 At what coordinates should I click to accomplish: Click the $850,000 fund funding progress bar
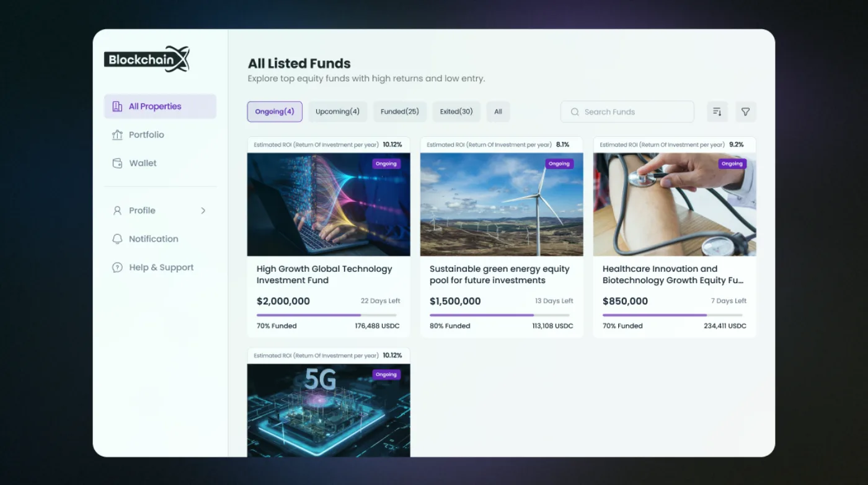[x=674, y=315]
